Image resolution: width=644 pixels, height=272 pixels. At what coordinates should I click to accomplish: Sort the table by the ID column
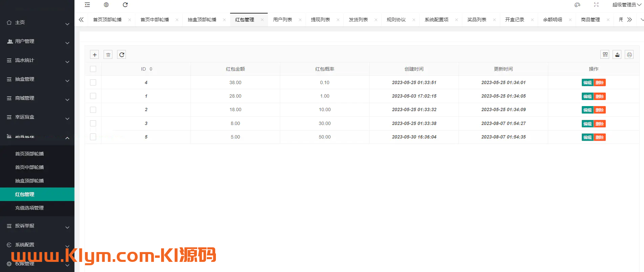(x=151, y=69)
